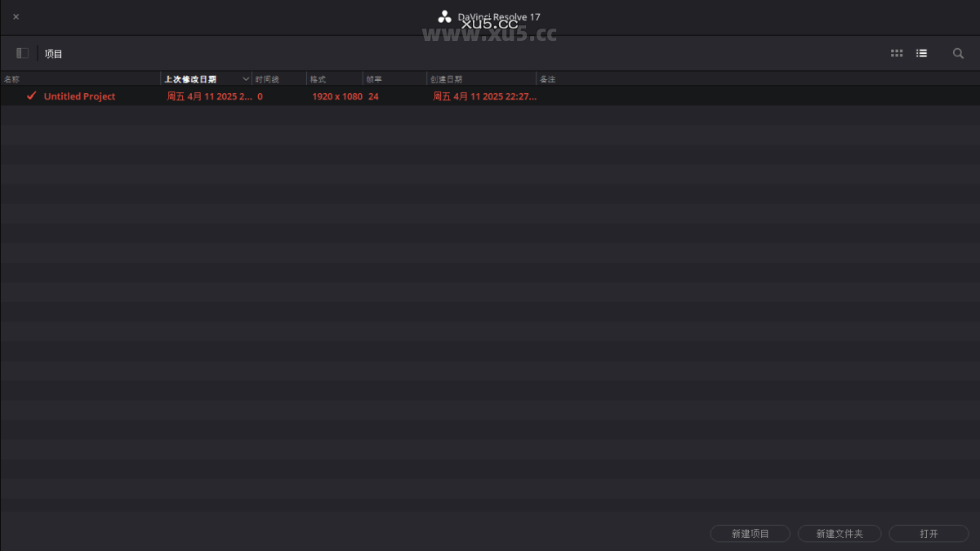
Task: Close the Project Manager window
Action: (x=16, y=16)
